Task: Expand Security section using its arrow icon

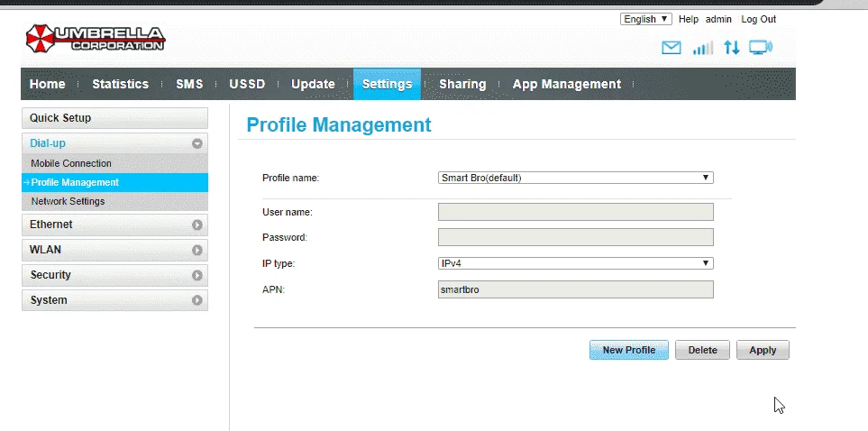Action: coord(197,275)
